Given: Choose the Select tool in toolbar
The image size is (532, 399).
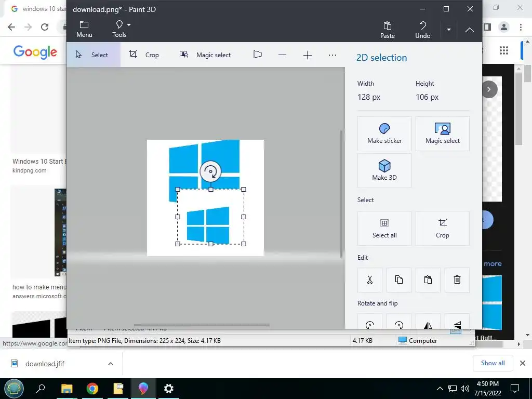Looking at the screenshot, I should coord(94,55).
